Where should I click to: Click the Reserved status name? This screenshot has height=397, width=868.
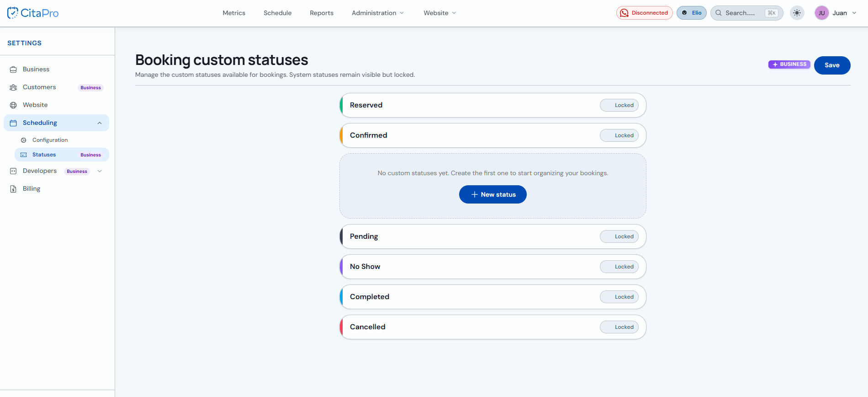pos(366,105)
